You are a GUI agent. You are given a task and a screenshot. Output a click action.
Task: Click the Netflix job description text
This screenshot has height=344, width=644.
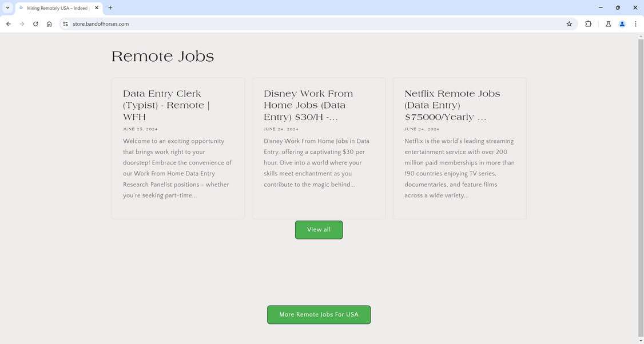460,169
